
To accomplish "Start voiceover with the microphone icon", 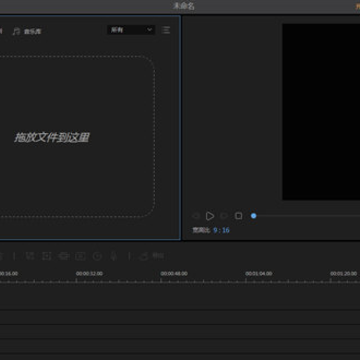I will pos(114,256).
